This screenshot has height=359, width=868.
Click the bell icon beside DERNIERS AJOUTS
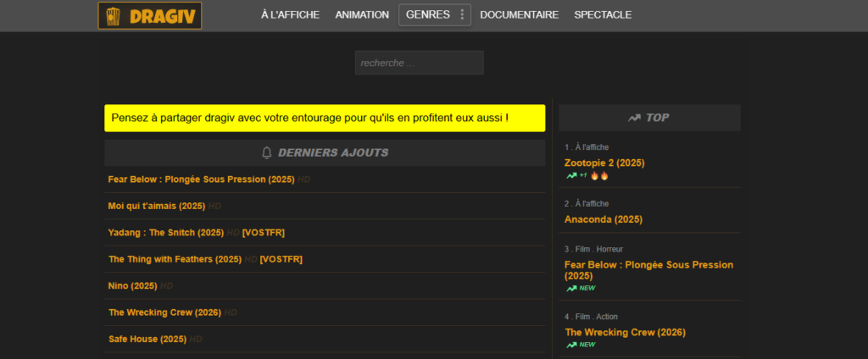tap(267, 152)
